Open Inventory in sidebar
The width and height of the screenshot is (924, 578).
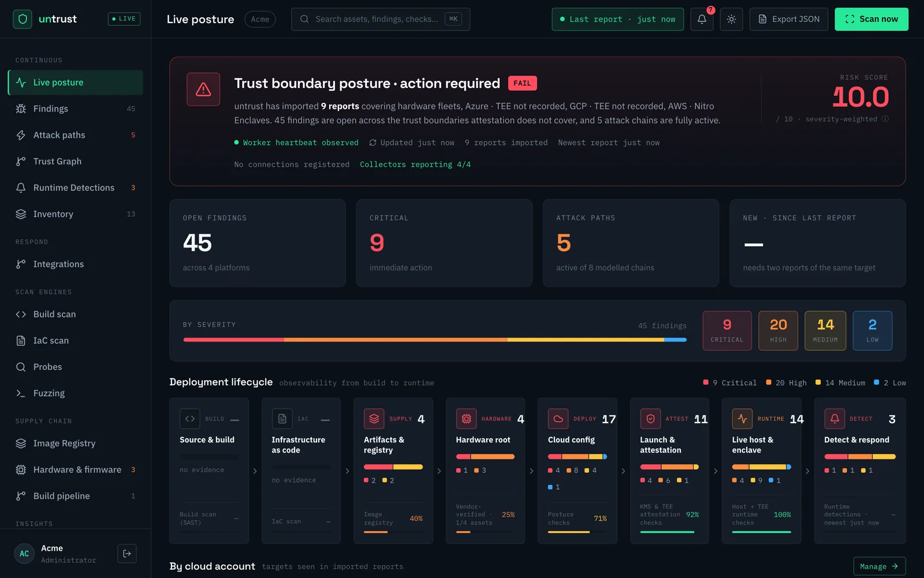(x=76, y=214)
